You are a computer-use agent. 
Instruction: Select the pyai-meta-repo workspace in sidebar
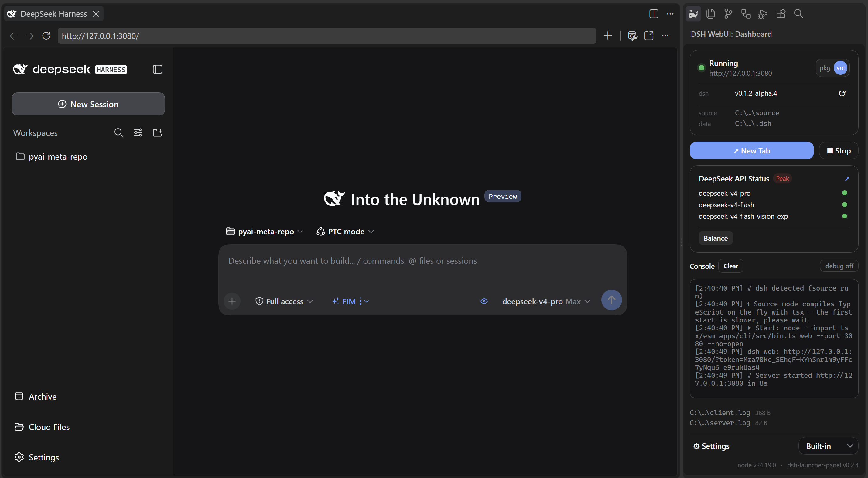tap(88, 157)
